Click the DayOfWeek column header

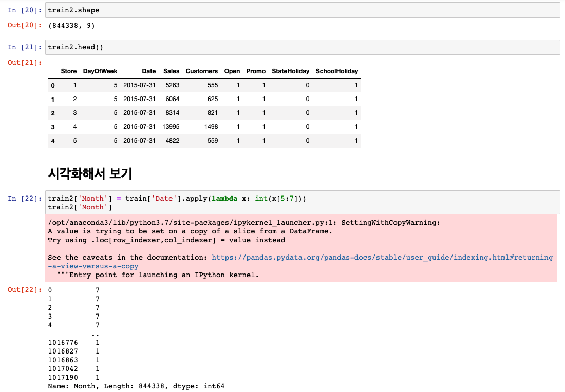(x=100, y=71)
